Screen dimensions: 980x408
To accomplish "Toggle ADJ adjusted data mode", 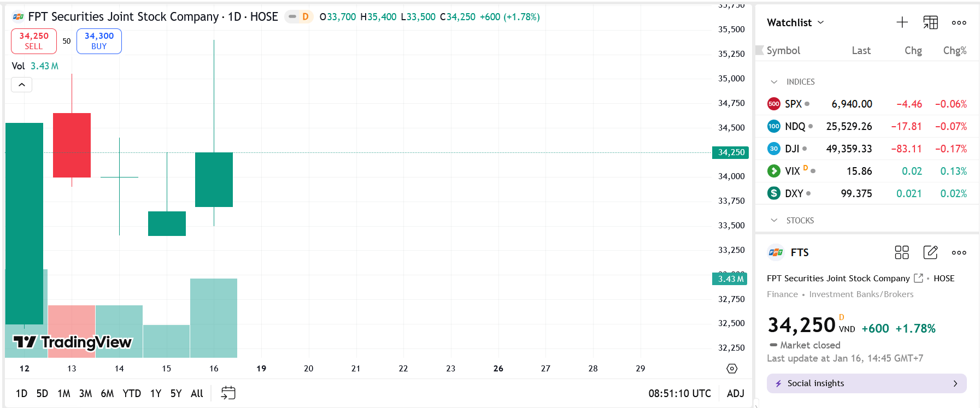I will [735, 393].
